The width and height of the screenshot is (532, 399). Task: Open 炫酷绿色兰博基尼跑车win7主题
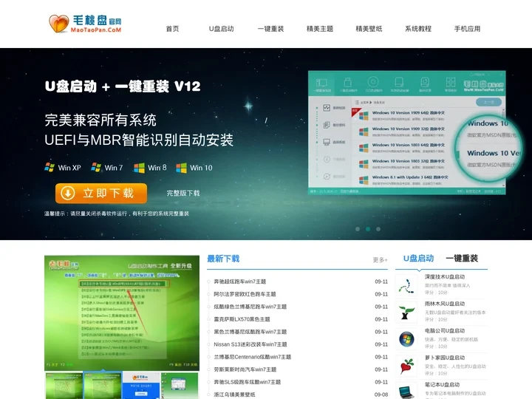click(x=250, y=307)
